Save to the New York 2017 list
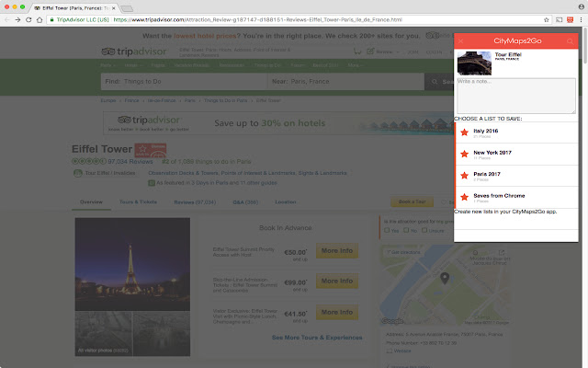 click(x=516, y=154)
